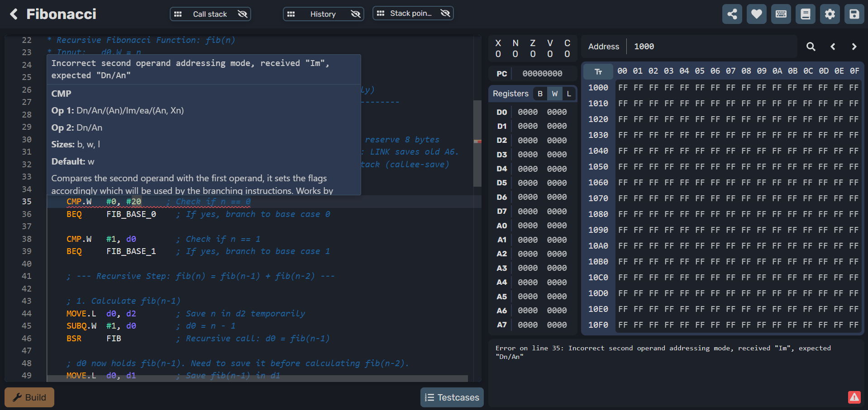Viewport: 868px width, 410px height.
Task: Go to next memory page arrow
Action: pyautogui.click(x=854, y=47)
